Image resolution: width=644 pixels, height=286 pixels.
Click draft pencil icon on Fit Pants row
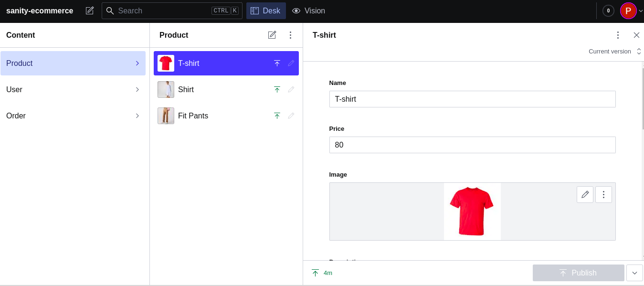tap(291, 116)
